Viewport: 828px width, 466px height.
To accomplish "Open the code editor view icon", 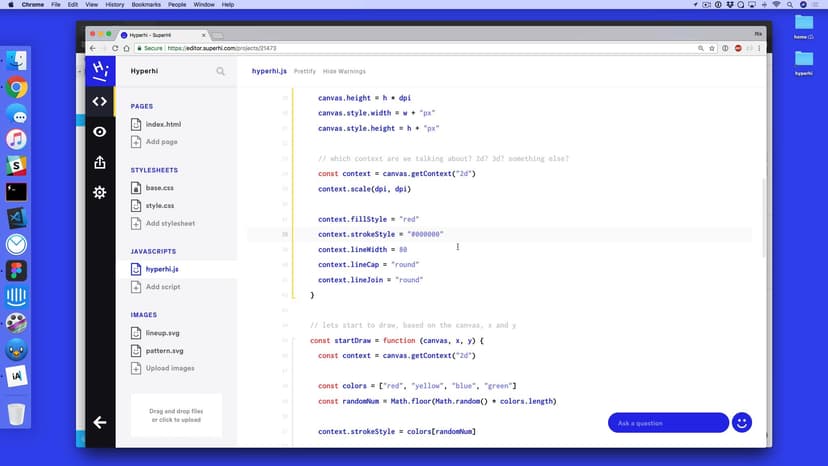I will pyautogui.click(x=99, y=101).
